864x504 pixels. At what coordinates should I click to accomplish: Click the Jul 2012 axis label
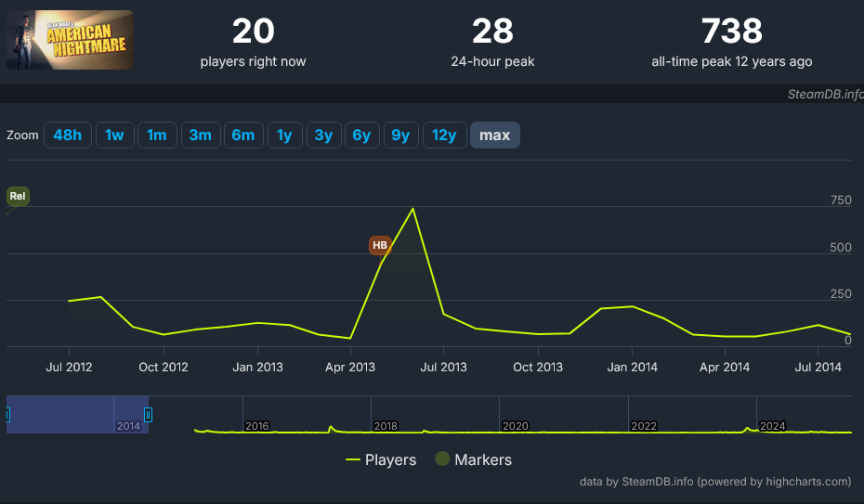click(69, 367)
